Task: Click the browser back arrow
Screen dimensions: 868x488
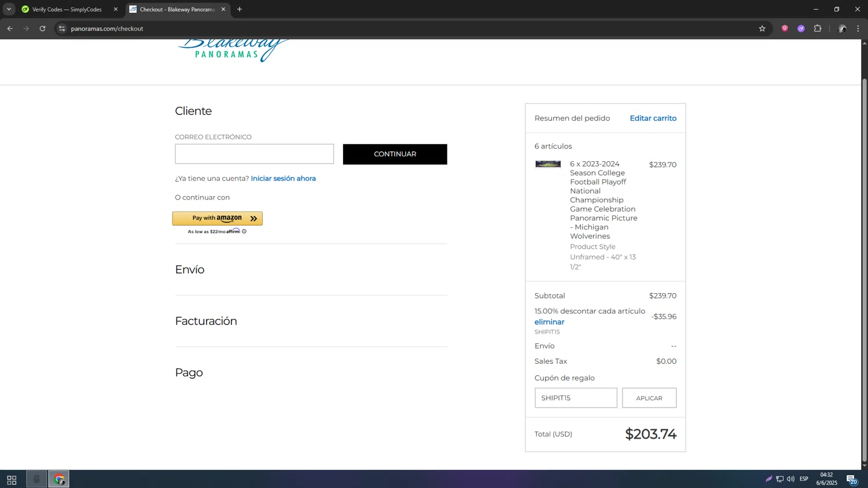Action: (10, 28)
